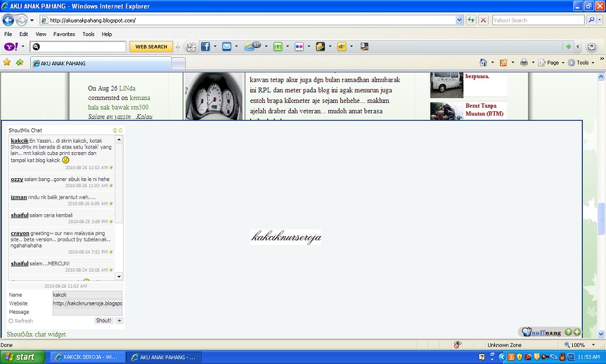Expand the Print button dropdown arrow
The width and height of the screenshot is (606, 364).
pyautogui.click(x=533, y=63)
